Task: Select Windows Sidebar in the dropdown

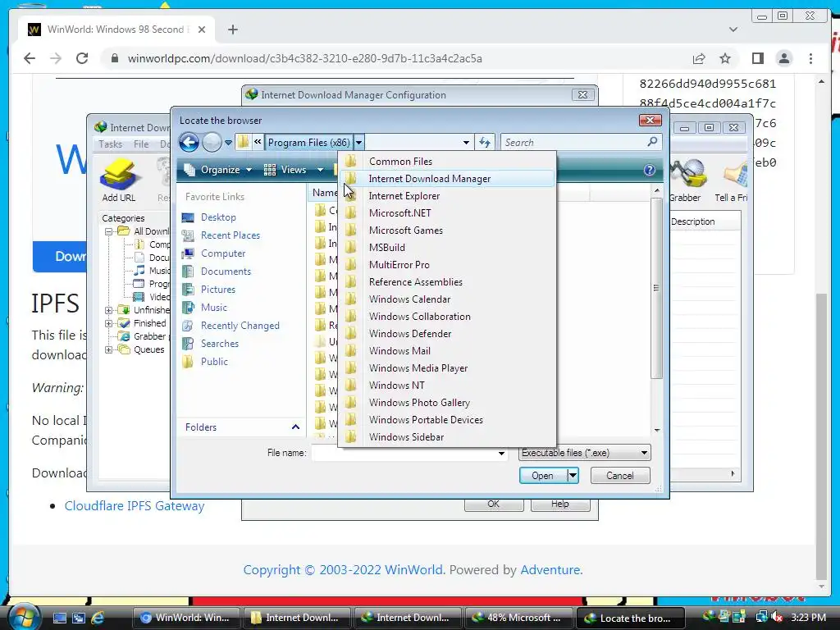Action: (447, 437)
